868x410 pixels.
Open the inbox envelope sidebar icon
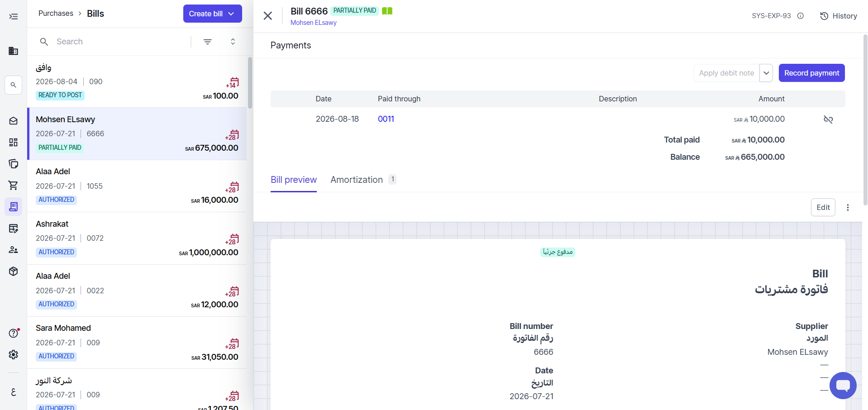click(14, 121)
